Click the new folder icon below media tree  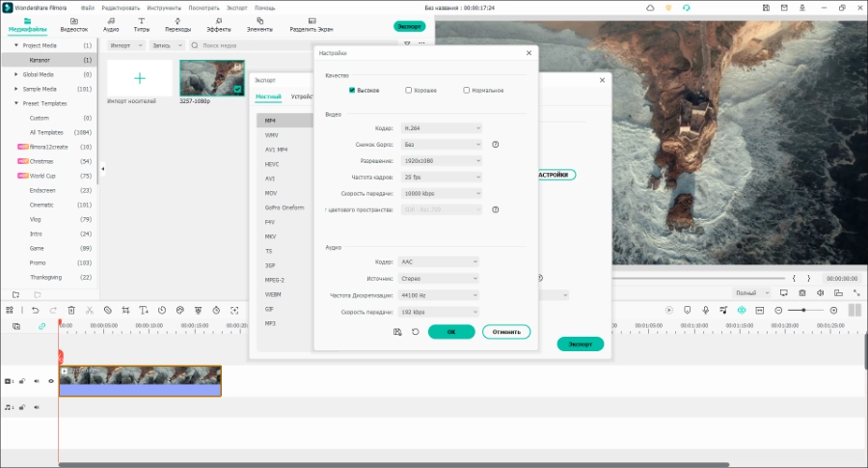tap(16, 294)
